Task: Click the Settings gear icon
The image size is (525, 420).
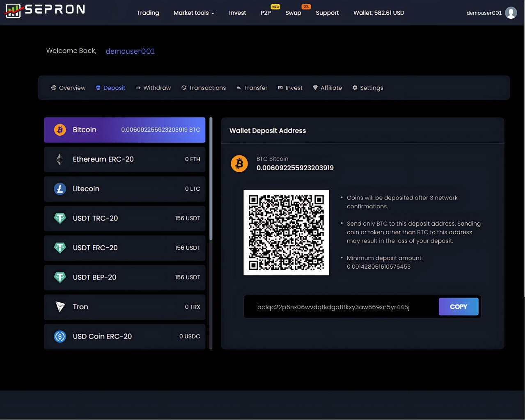Action: tap(355, 88)
